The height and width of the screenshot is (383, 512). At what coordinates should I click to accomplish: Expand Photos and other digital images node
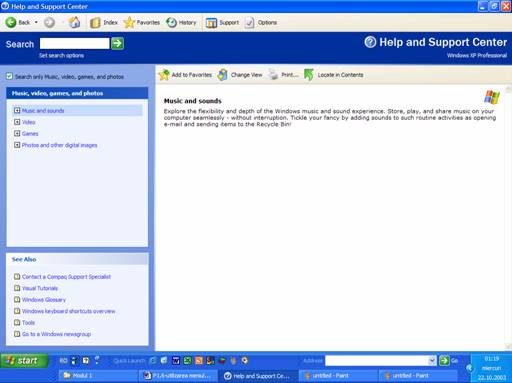coord(17,145)
